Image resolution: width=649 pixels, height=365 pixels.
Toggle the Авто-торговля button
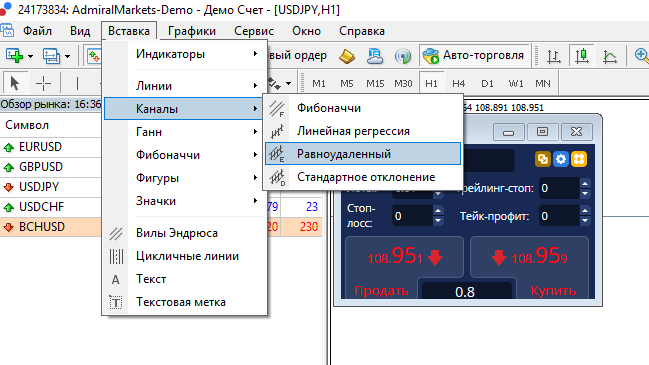[x=474, y=55]
